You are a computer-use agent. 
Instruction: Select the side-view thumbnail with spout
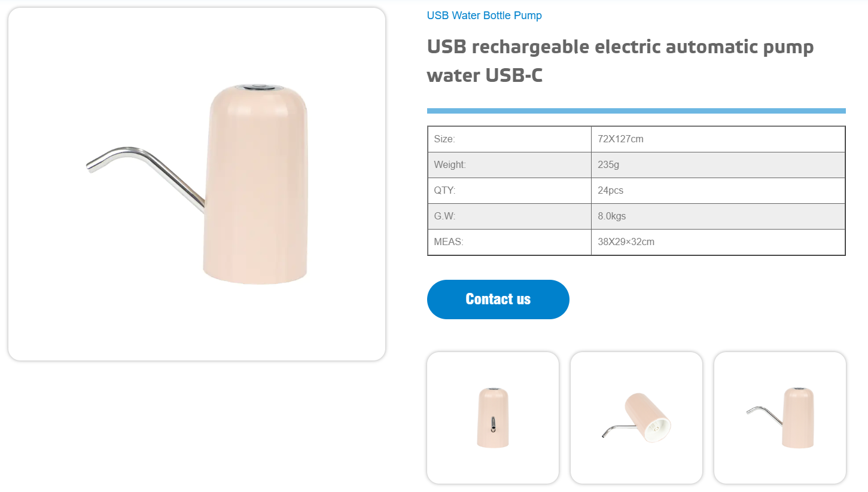(780, 418)
